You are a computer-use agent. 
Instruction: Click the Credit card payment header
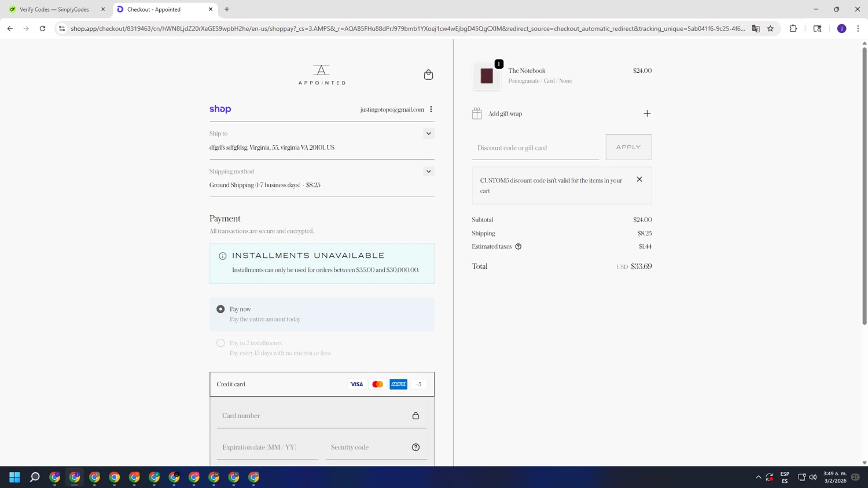(322, 385)
